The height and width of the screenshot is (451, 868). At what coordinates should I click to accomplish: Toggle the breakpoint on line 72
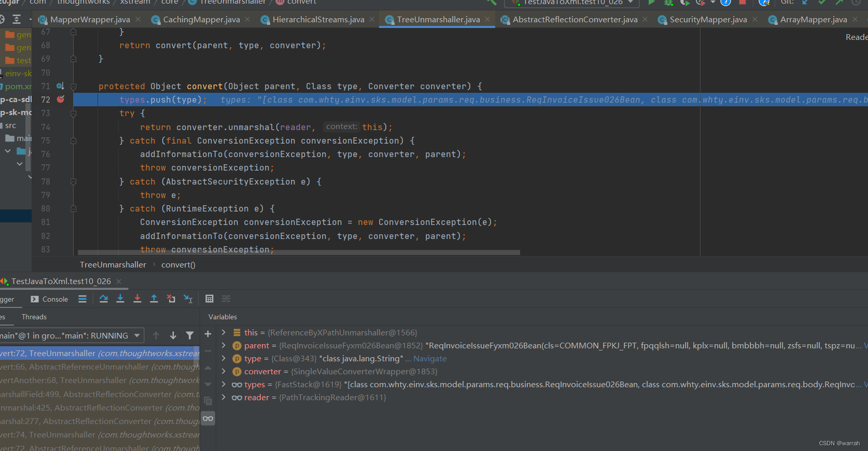pos(61,99)
